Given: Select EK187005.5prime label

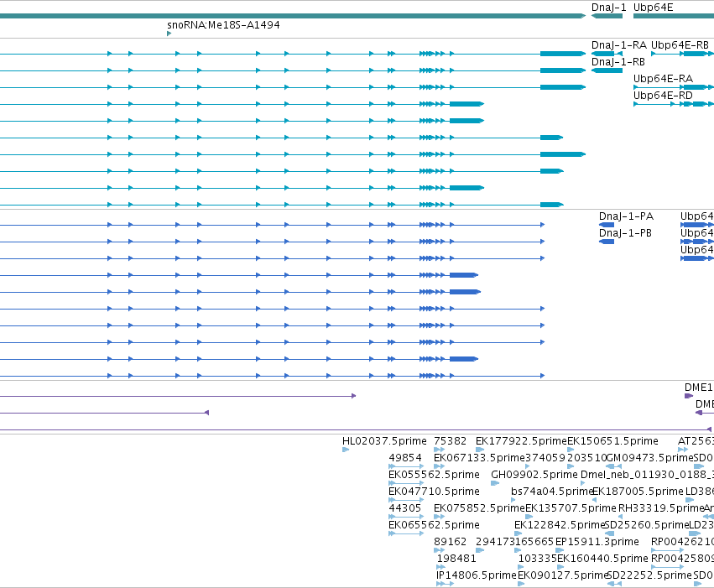Looking at the screenshot, I should coord(638,492).
